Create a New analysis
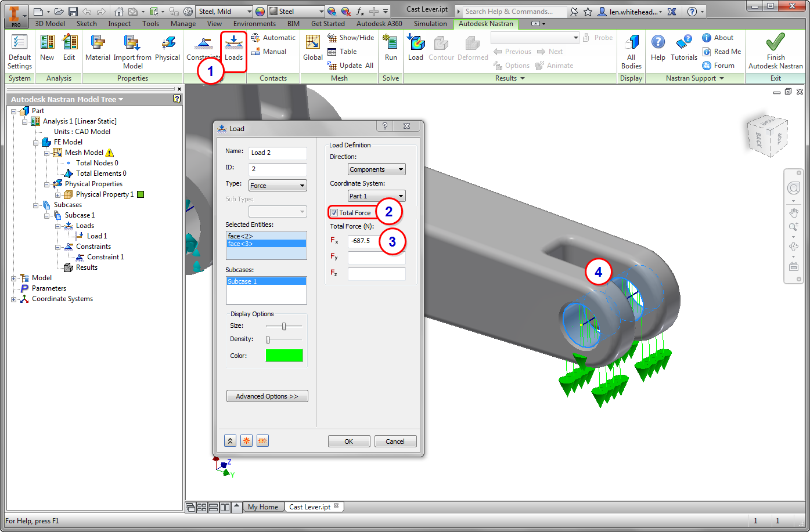This screenshot has height=532, width=810. 47,48
